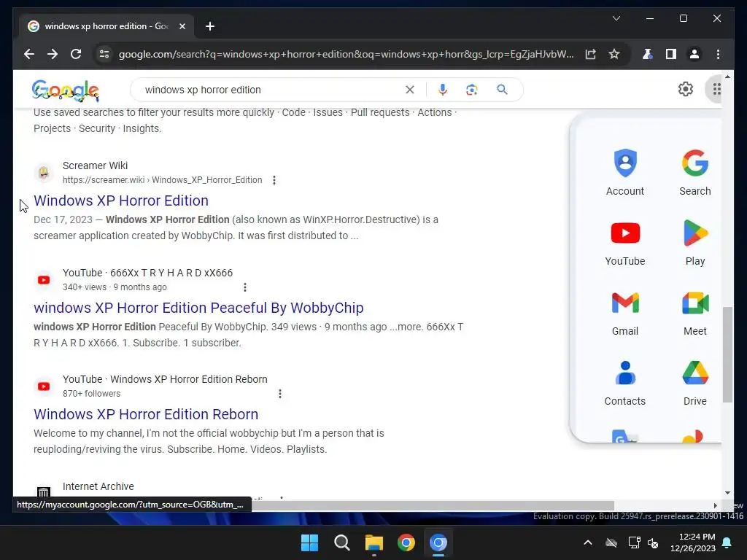Open more options for Horror Edition Reborn result
Screen dimensions: 747x560
[x=279, y=394]
